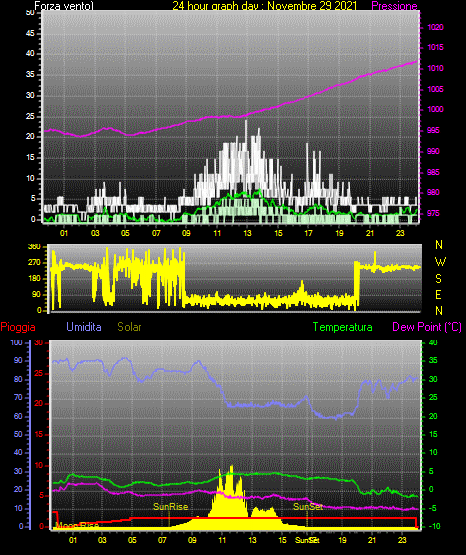Click wind direction axis value "360"
Screen dimensions: 466x555
tap(34, 247)
